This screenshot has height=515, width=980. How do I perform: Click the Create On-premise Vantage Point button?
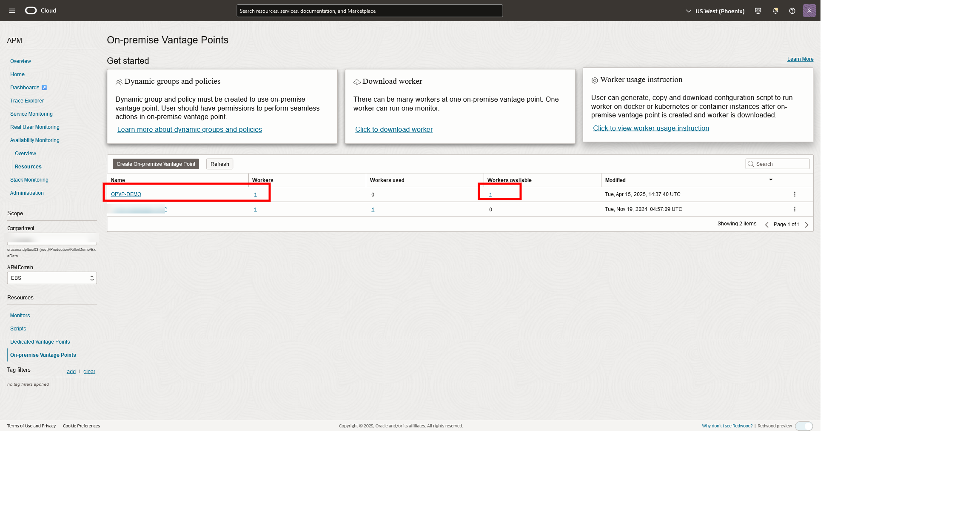[155, 164]
